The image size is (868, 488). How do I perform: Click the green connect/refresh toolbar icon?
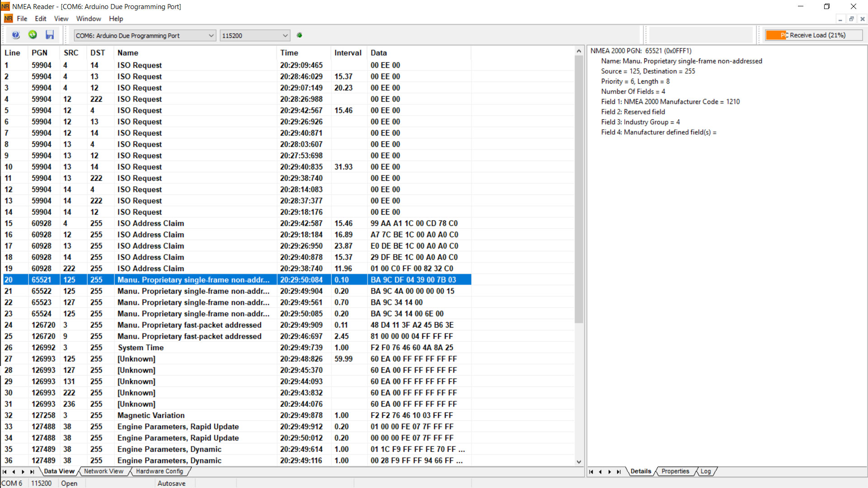pos(32,35)
